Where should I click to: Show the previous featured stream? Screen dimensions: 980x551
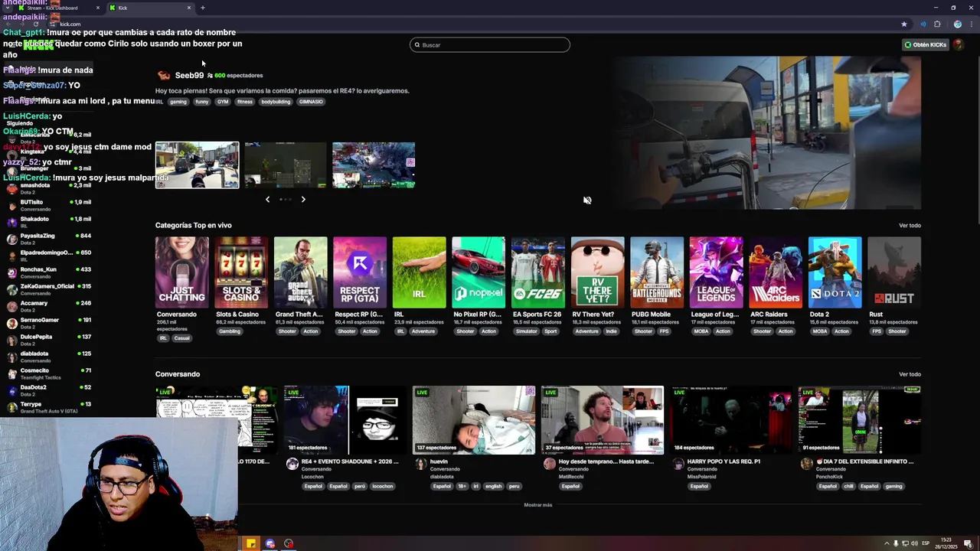coord(267,199)
